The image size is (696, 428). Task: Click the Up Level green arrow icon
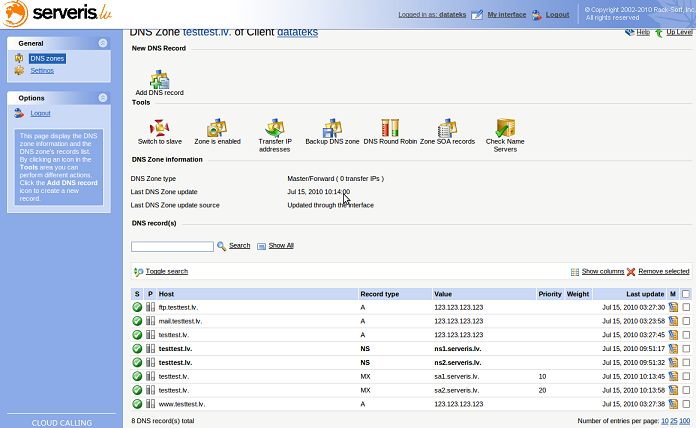coord(659,33)
